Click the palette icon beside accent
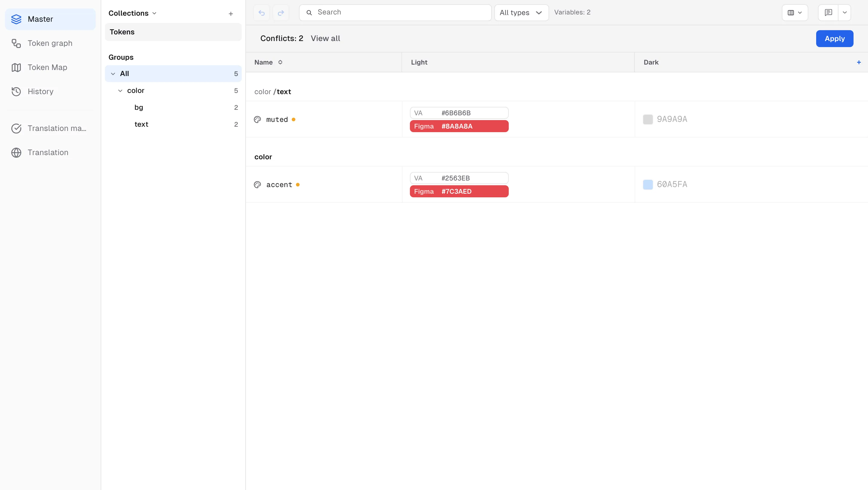 pos(257,184)
